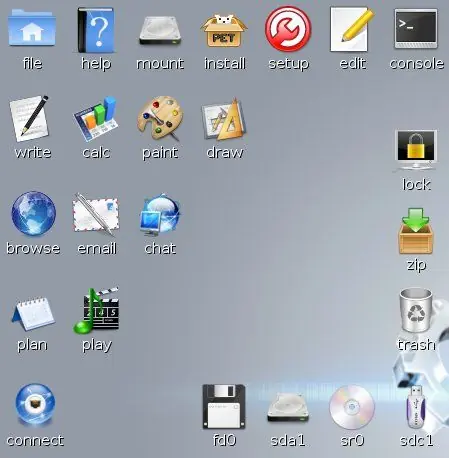Screen dimensions: 449x458
Task: Open the calc spreadsheet icon
Action: point(96,118)
